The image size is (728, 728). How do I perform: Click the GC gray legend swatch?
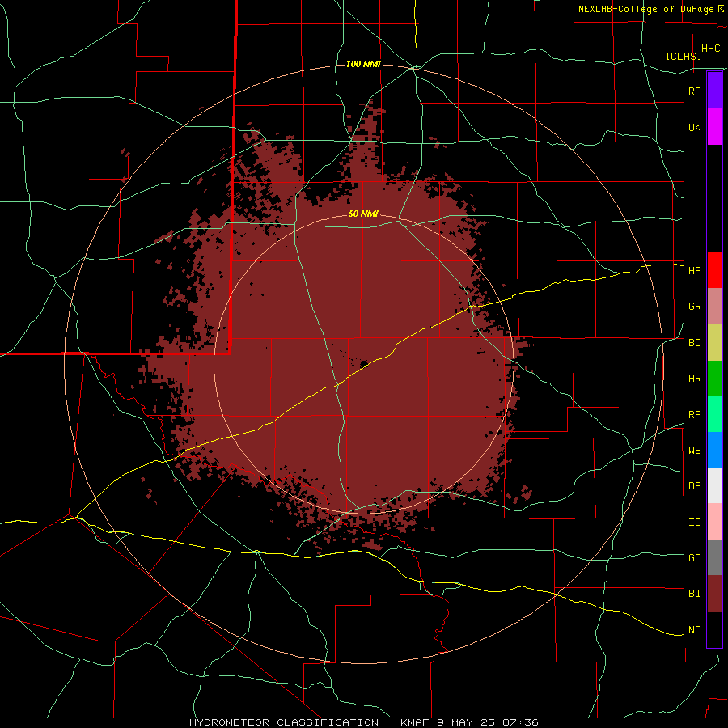point(714,557)
